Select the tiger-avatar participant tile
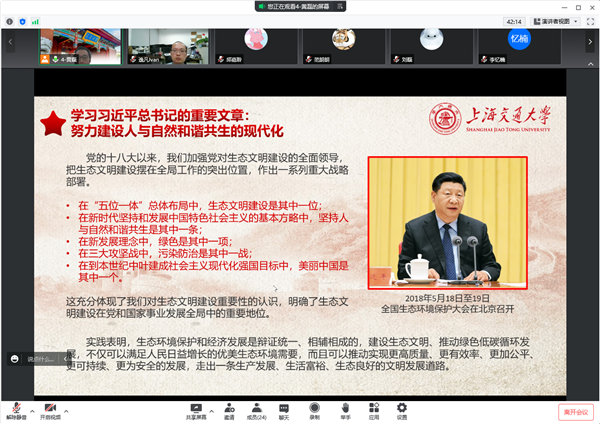This screenshot has width=600, height=424. tap(344, 46)
